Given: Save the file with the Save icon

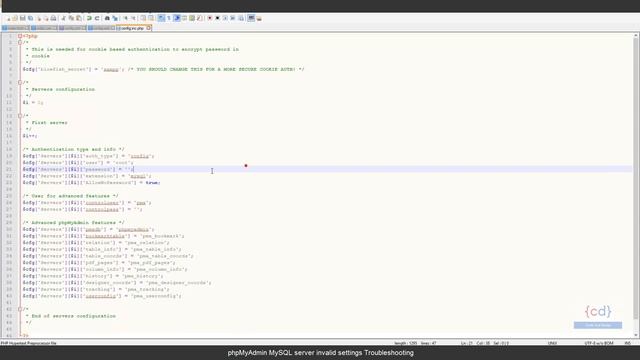Looking at the screenshot, I should [22, 18].
